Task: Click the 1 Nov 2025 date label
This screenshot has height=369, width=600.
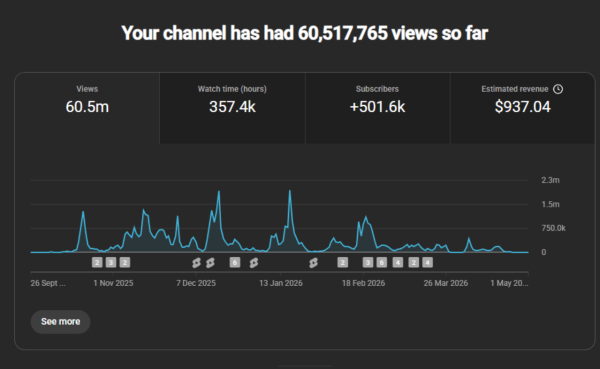Action: coord(113,283)
